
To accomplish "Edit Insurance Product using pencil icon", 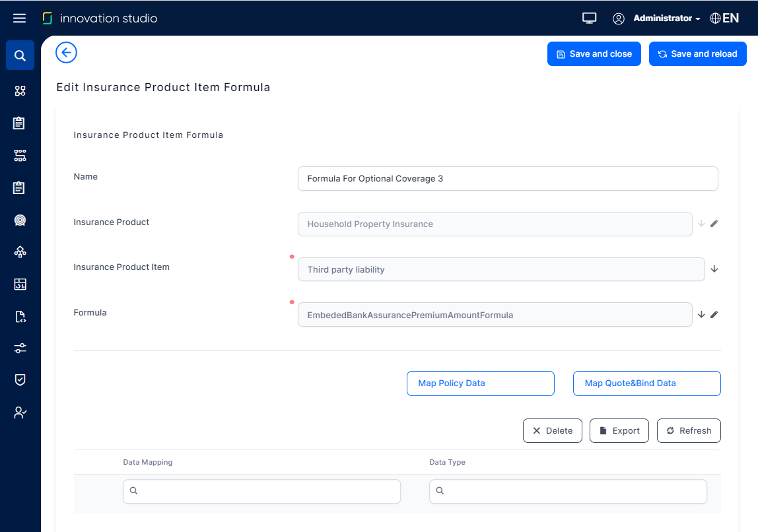I will click(714, 224).
